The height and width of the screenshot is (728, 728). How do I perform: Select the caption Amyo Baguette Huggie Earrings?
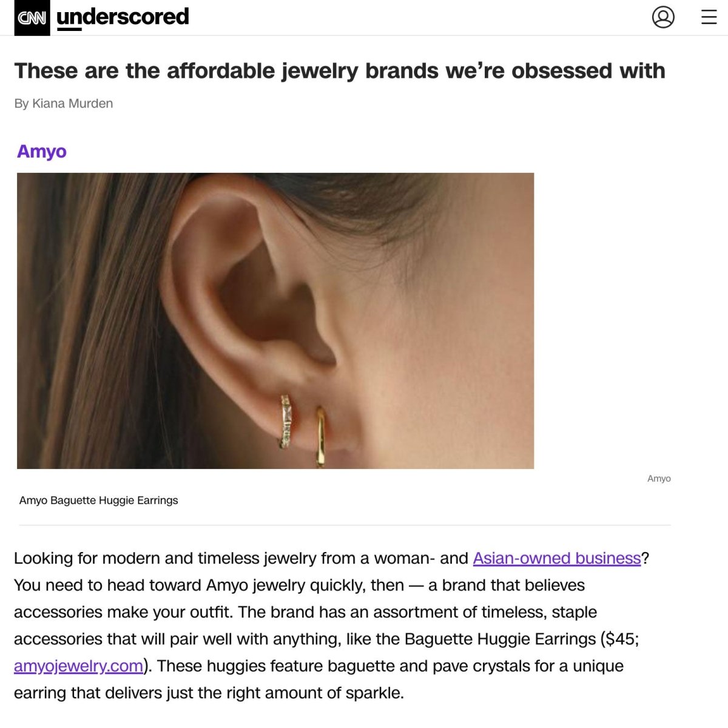(98, 500)
